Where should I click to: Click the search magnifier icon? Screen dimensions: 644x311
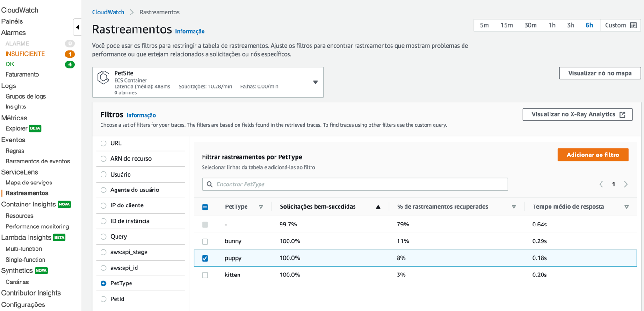210,184
